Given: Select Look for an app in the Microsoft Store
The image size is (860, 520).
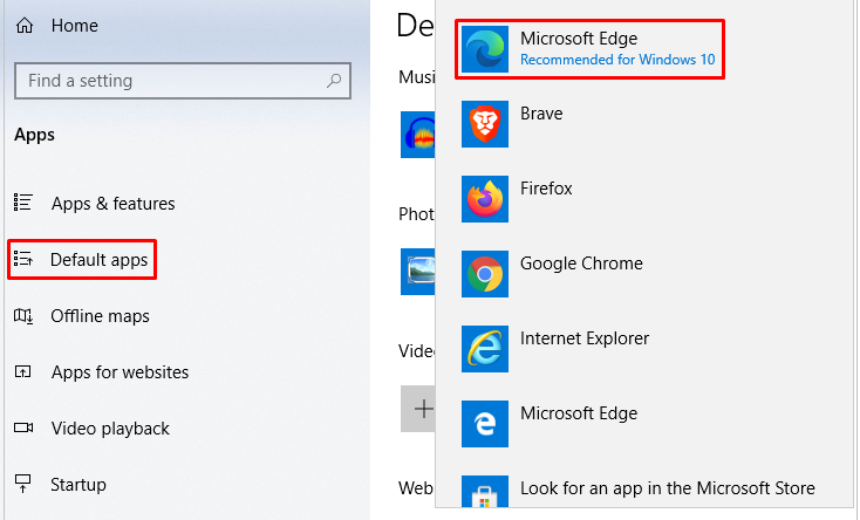Looking at the screenshot, I should 667,488.
